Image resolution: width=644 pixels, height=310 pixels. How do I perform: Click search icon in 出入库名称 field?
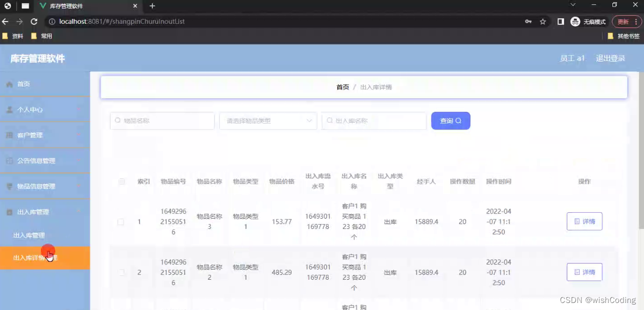330,120
